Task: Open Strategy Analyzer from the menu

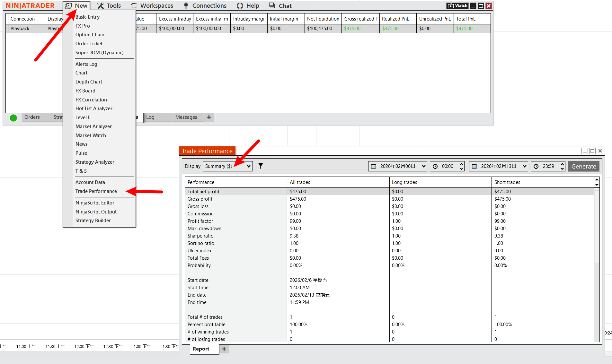Action: point(95,162)
